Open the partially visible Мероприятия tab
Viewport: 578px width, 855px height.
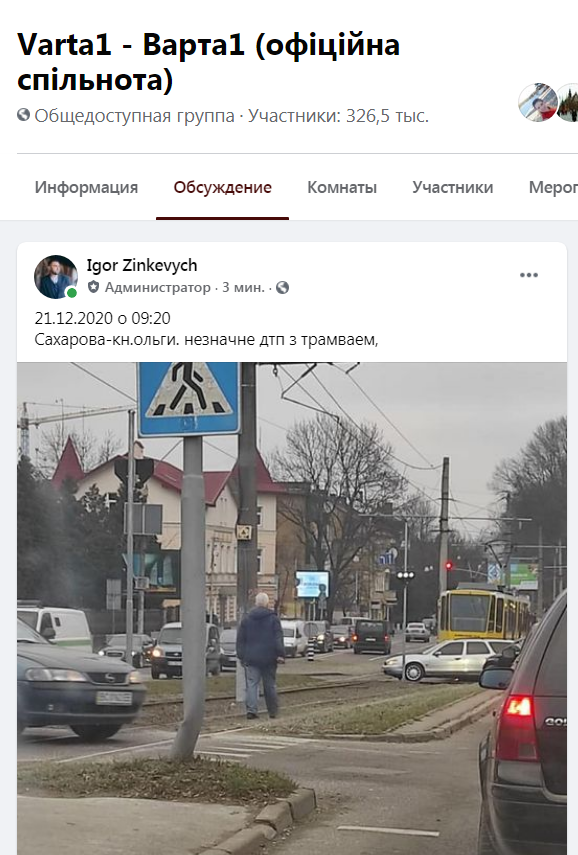click(553, 187)
